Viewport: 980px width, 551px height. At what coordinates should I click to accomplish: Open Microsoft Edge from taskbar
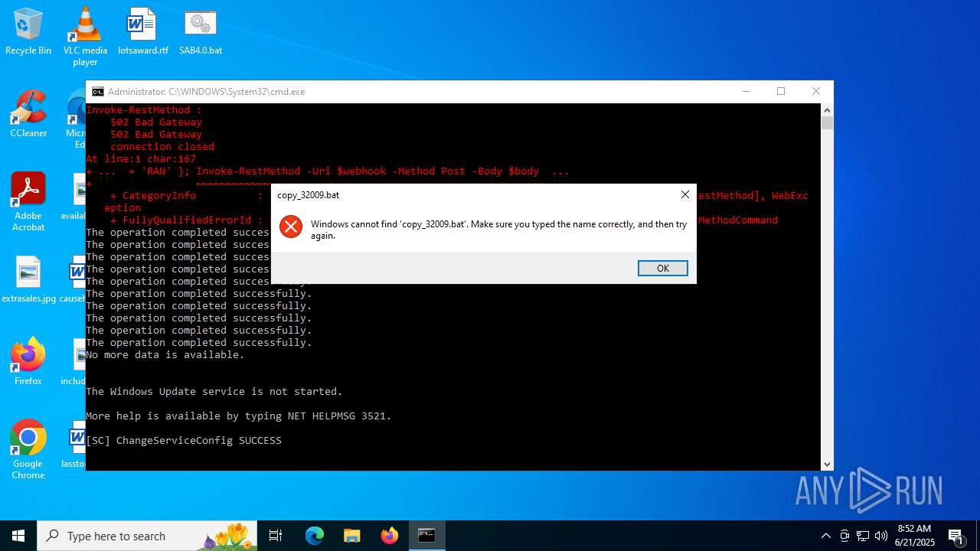pyautogui.click(x=315, y=536)
